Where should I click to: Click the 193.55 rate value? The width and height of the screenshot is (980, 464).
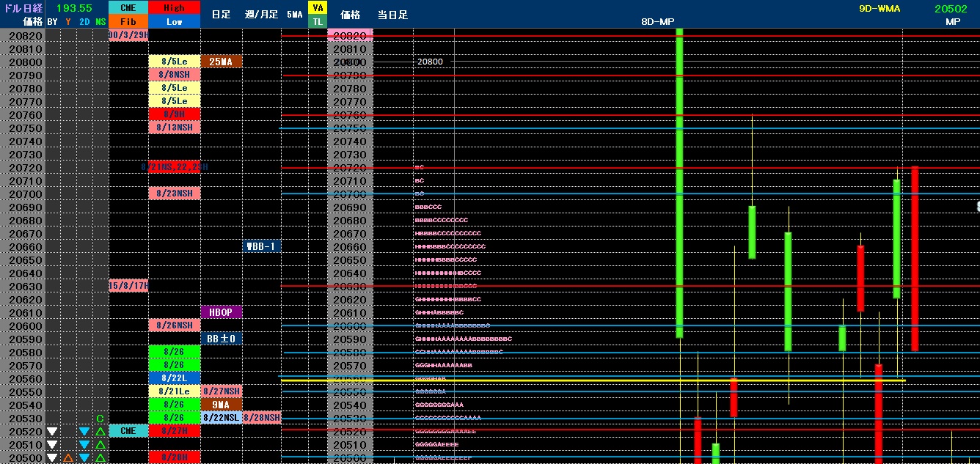click(74, 8)
